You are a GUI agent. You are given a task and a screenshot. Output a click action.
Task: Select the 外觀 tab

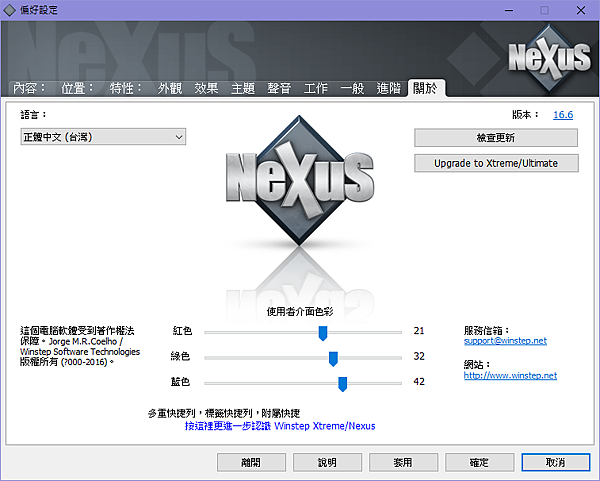(x=170, y=88)
